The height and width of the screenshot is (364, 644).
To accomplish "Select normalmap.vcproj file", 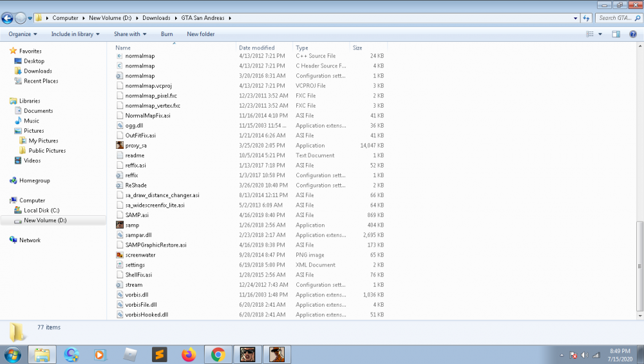I will tap(148, 86).
